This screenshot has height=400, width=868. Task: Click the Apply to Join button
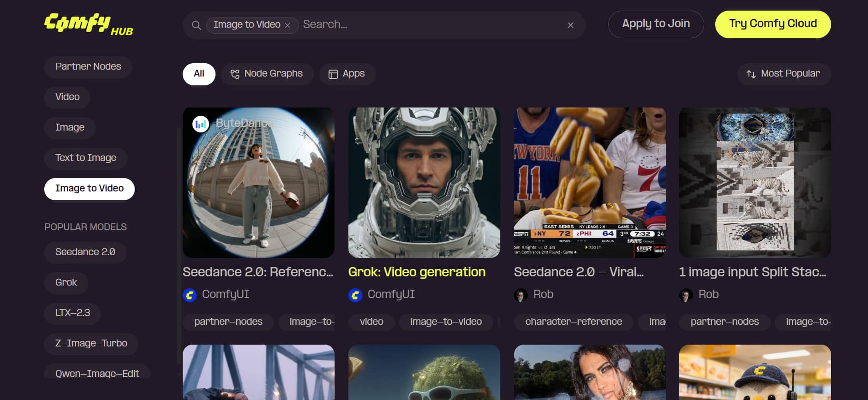(656, 24)
